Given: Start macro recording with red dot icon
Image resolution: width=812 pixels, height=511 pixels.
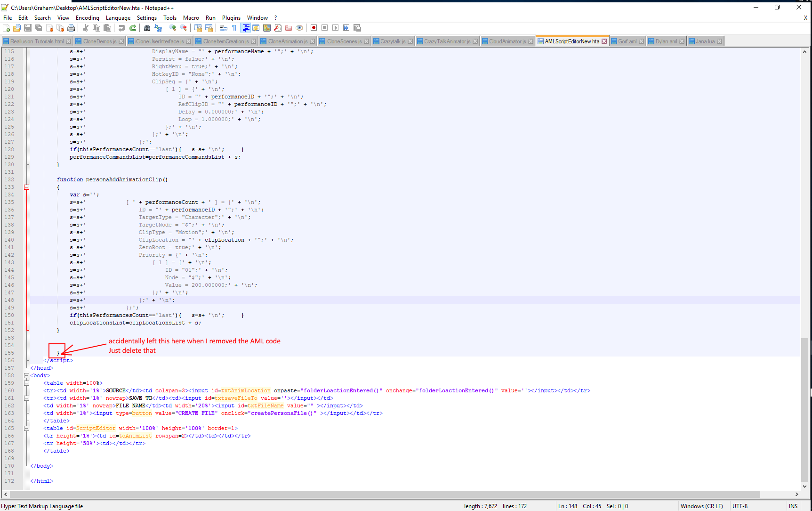Looking at the screenshot, I should (314, 28).
